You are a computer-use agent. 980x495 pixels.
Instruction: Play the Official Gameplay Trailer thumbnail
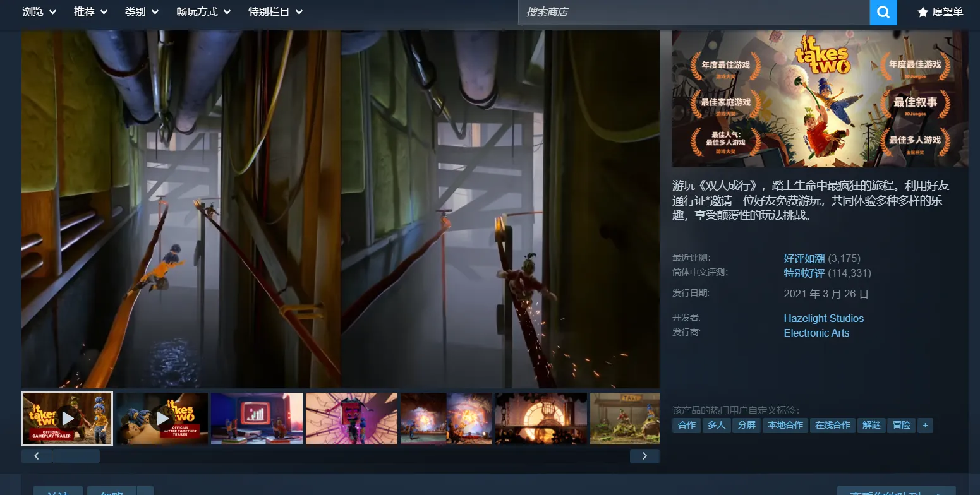pyautogui.click(x=67, y=419)
